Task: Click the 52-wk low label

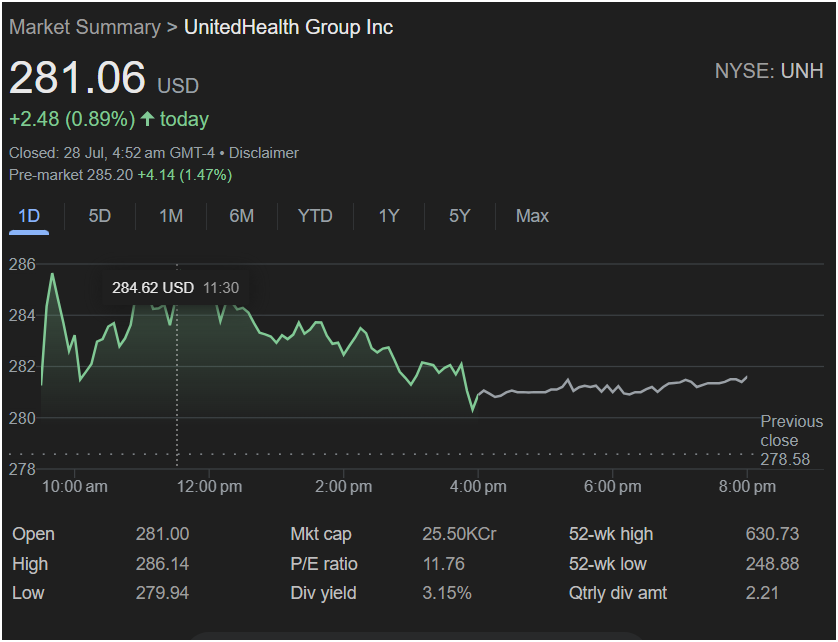Action: [608, 564]
